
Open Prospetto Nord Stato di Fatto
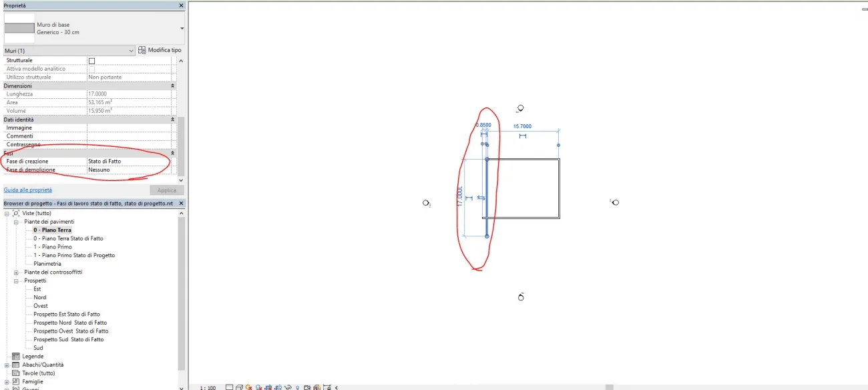tap(70, 323)
